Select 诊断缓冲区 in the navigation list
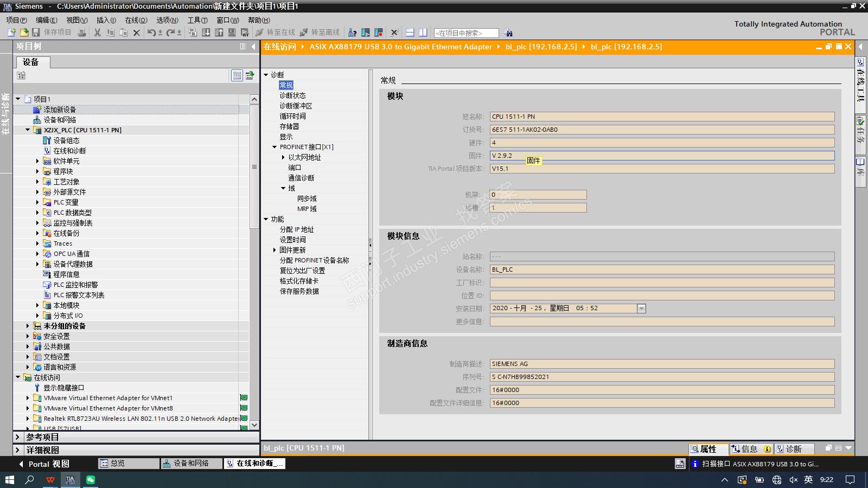Image resolution: width=868 pixels, height=488 pixels. pos(296,106)
